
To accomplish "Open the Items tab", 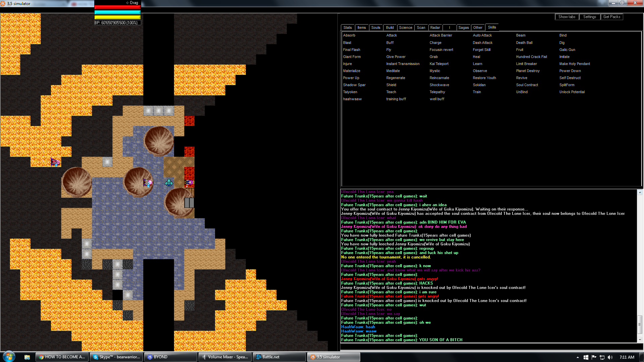I will (362, 27).
